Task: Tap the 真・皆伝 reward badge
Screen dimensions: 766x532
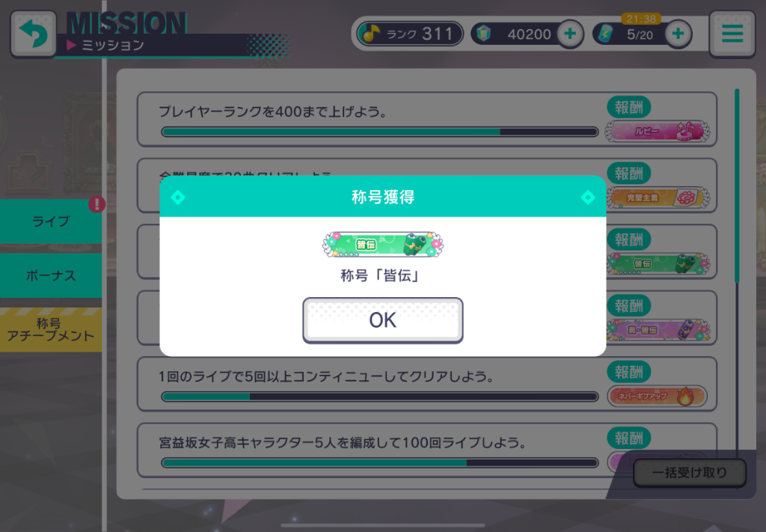Action: tap(657, 330)
